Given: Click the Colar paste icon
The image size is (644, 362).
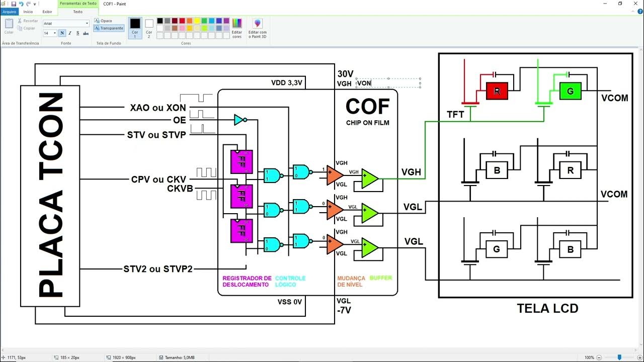Looking at the screenshot, I should click(x=9, y=23).
